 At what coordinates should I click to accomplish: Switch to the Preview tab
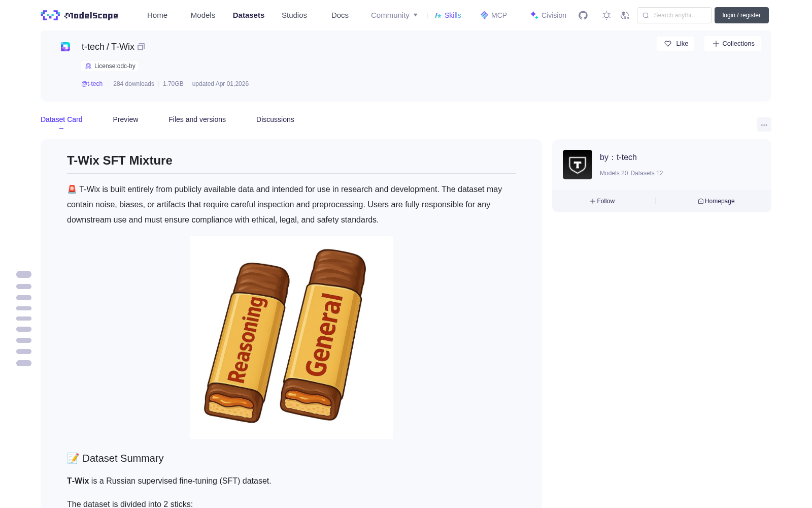tap(125, 119)
